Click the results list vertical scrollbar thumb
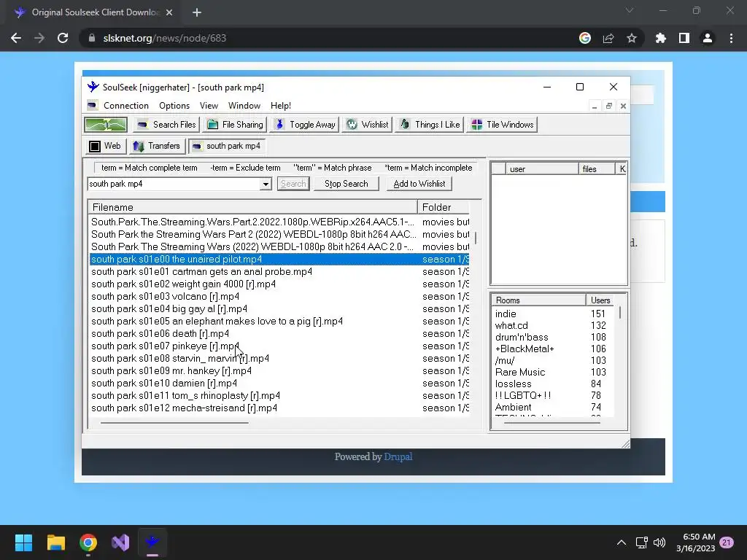747x560 pixels. coord(476,237)
